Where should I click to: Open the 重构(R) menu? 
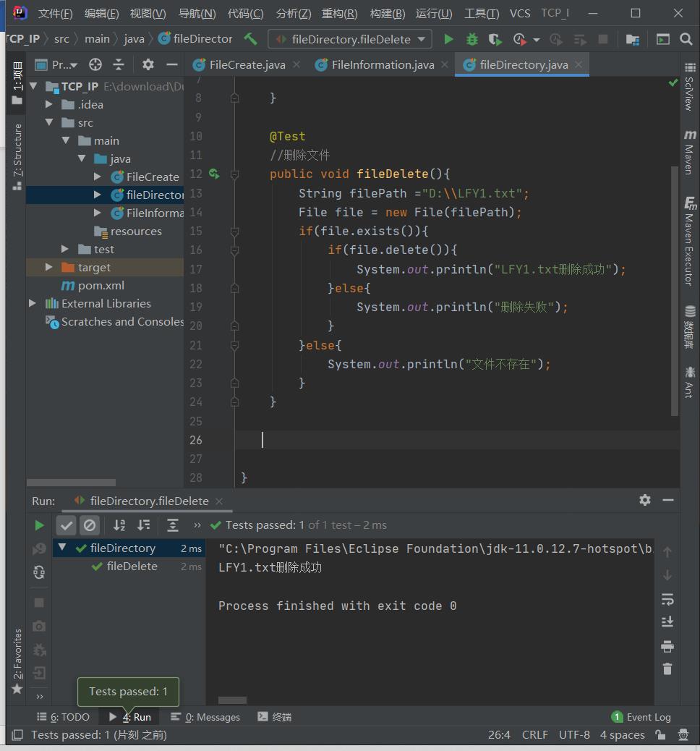point(339,13)
